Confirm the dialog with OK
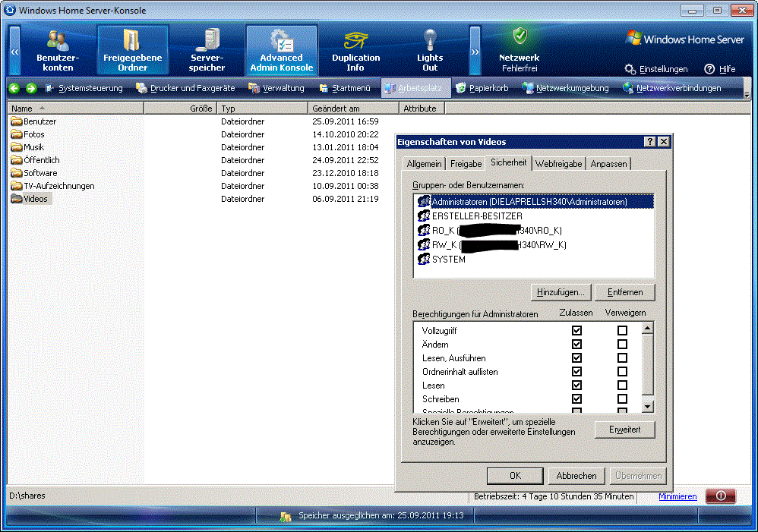The width and height of the screenshot is (758, 532). (515, 476)
